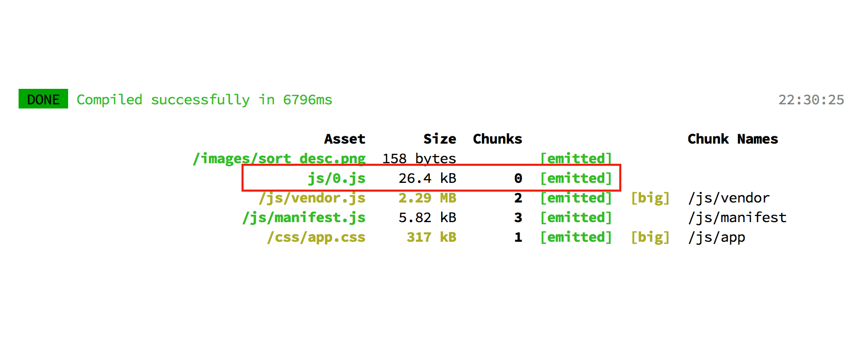868x343 pixels.
Task: Select 'Compiled successfully in 6796ms' message
Action: pos(204,100)
